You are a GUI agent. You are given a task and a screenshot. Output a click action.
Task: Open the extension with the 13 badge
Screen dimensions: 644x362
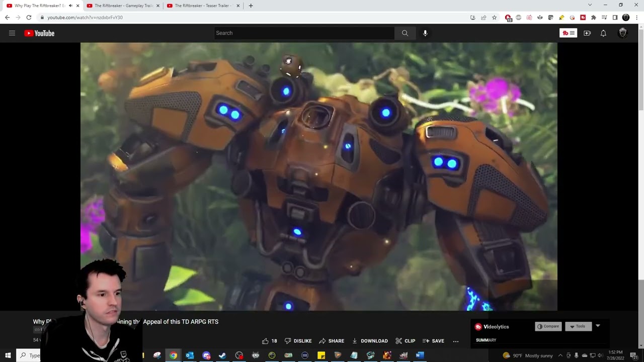[x=508, y=18]
